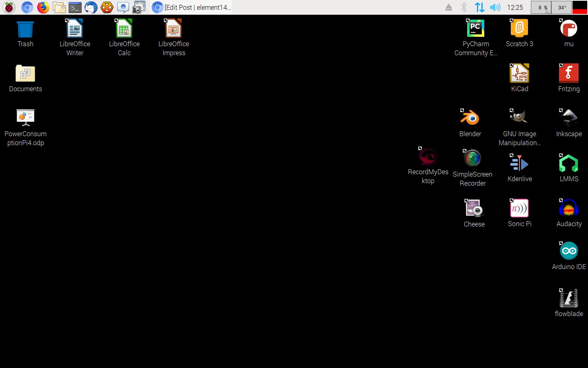Launch the screenshot camera tool in the taskbar

[139, 7]
